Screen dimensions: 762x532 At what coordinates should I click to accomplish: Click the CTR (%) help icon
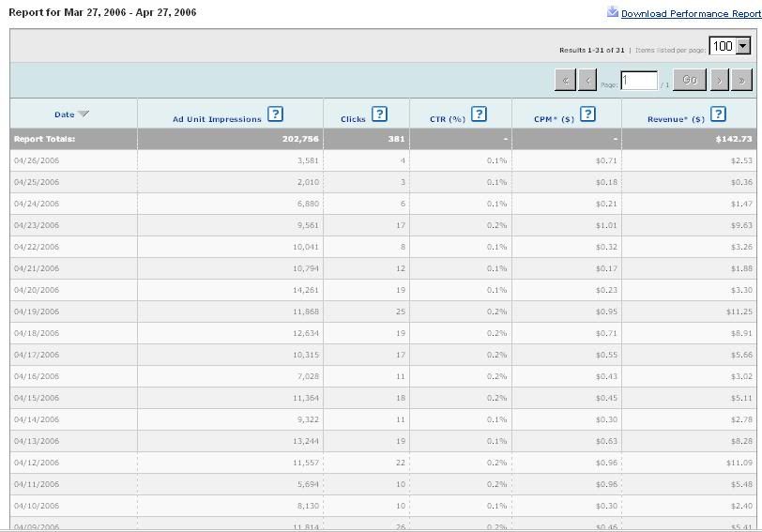[479, 114]
